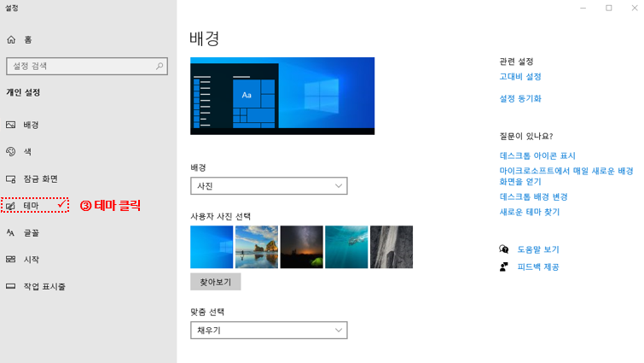Select the gray cliff wallpaper thumbnail

392,247
